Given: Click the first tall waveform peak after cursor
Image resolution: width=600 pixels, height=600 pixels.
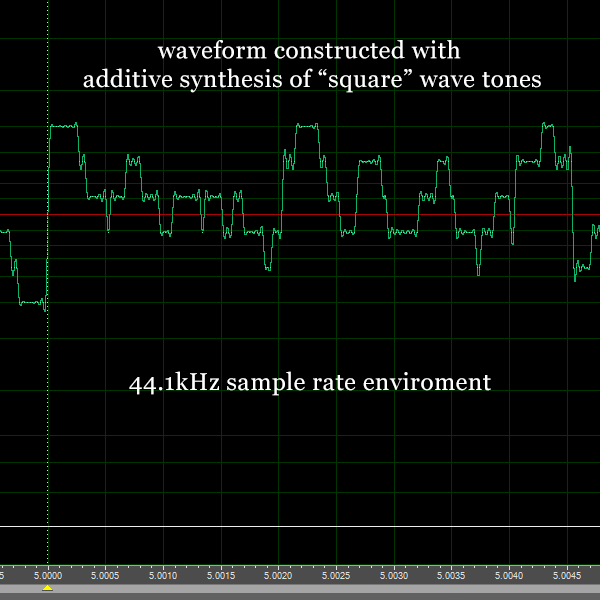Looking at the screenshot, I should click(x=63, y=126).
